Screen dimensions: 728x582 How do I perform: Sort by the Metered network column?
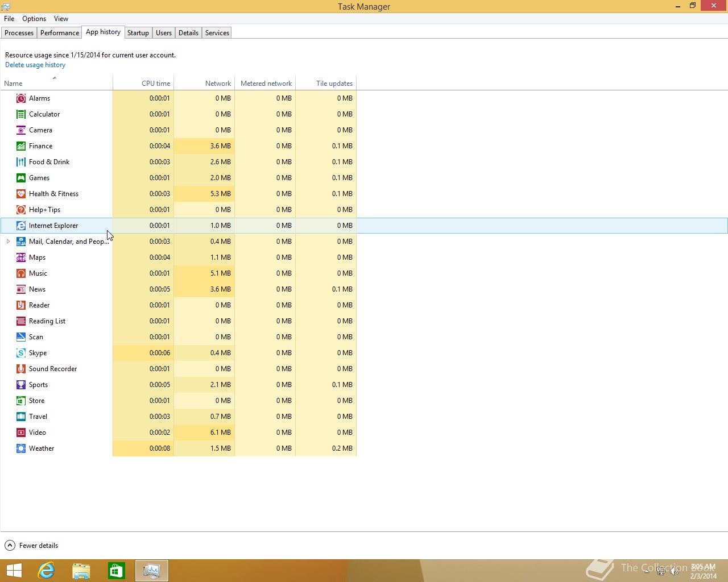[x=265, y=83]
